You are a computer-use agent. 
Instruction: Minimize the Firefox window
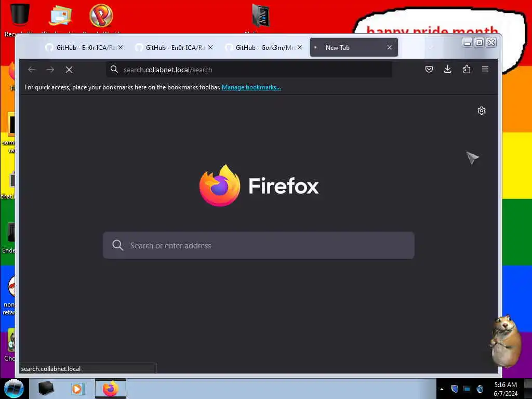pos(467,43)
